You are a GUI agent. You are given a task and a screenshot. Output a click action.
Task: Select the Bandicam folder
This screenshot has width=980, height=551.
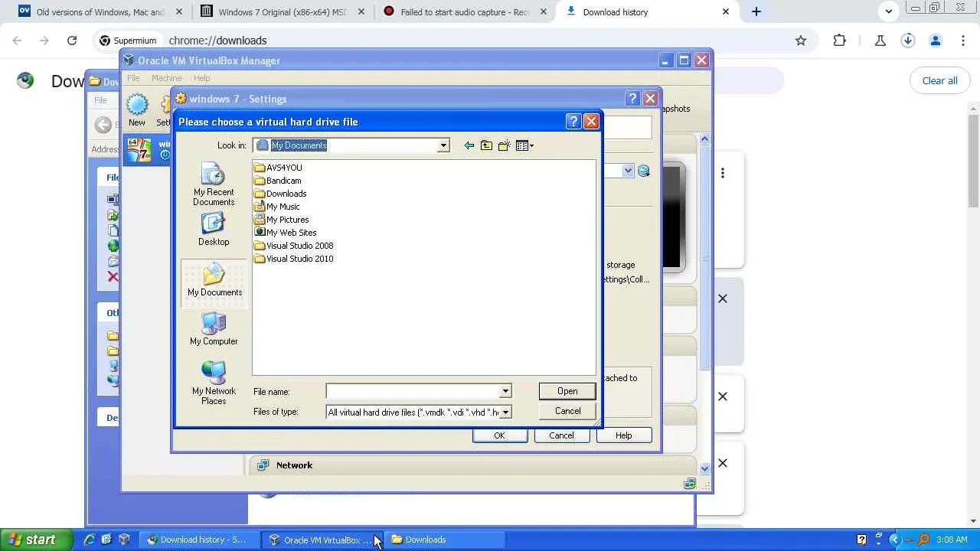coord(278,181)
